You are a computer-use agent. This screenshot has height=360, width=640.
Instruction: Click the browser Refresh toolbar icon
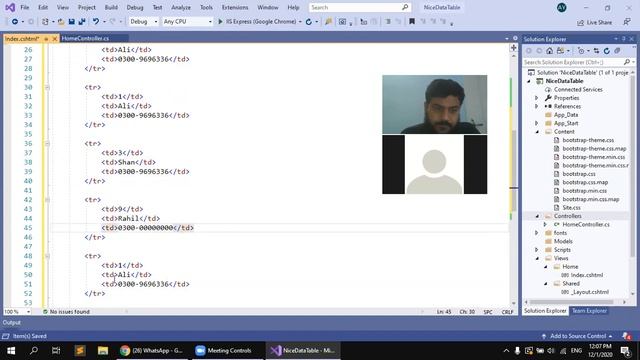pyautogui.click(x=309, y=22)
